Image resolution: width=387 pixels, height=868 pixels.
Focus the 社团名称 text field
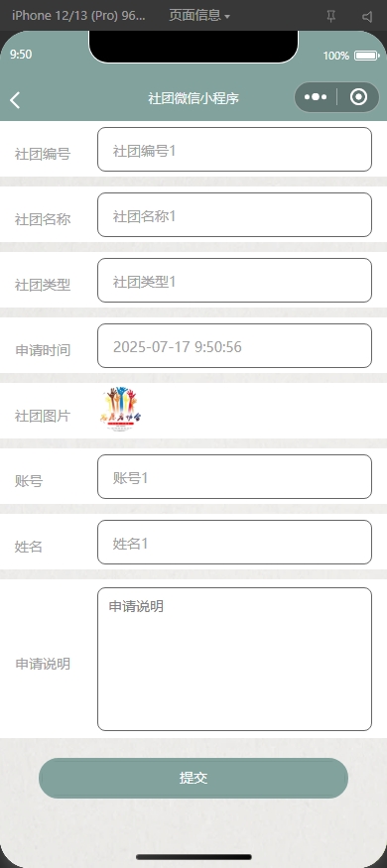[x=234, y=215]
